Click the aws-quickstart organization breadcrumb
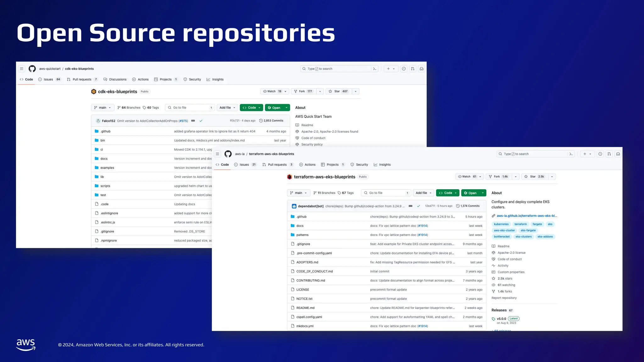The width and height of the screenshot is (644, 362). pyautogui.click(x=50, y=69)
